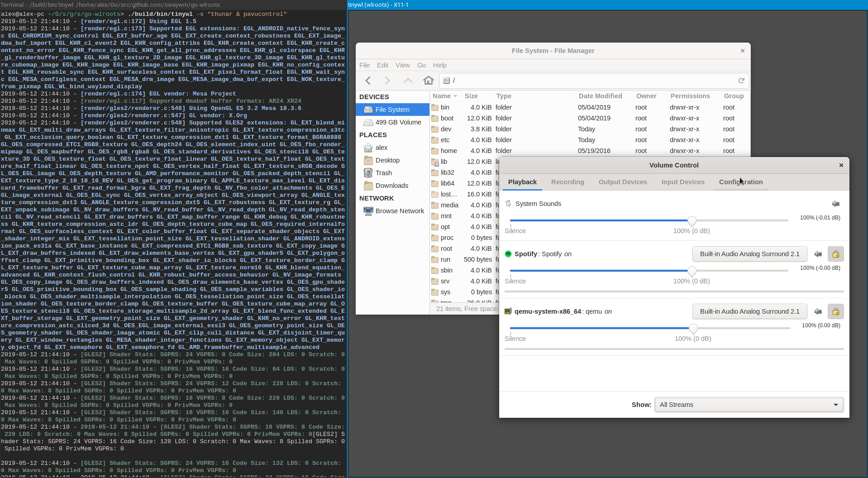Toggle Spotify channel lock
This screenshot has height=478, width=868.
pyautogui.click(x=836, y=254)
